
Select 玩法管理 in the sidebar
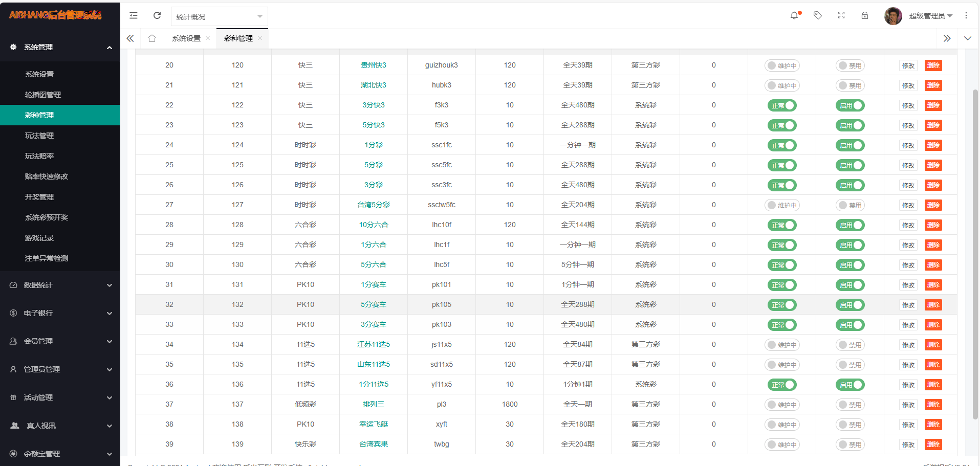click(39, 136)
